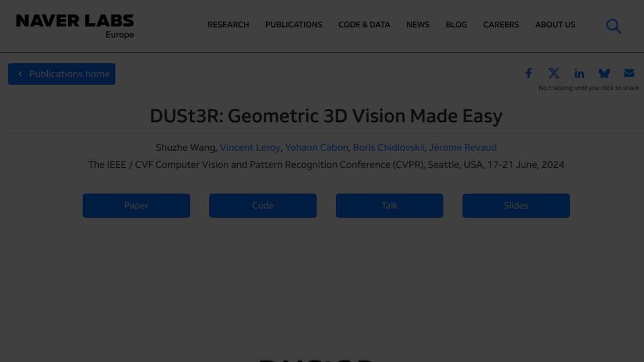
Task: Share the publication on Facebook
Action: click(x=529, y=73)
